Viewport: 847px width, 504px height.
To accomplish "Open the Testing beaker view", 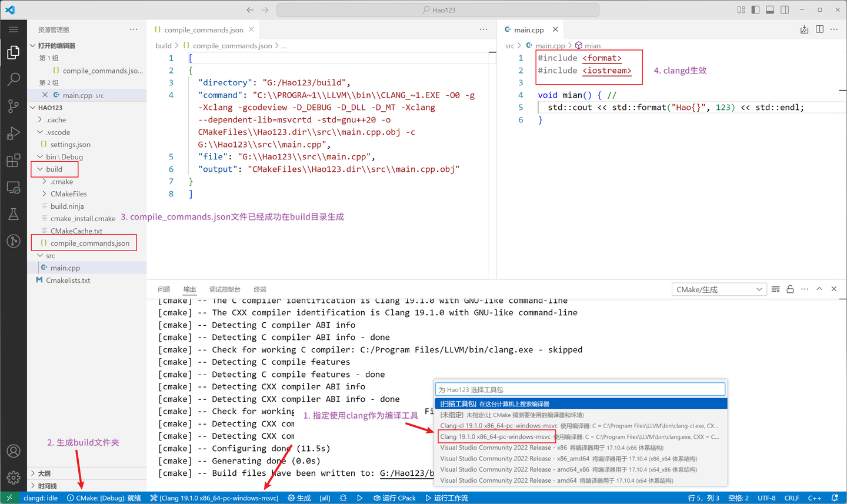I will pyautogui.click(x=14, y=214).
